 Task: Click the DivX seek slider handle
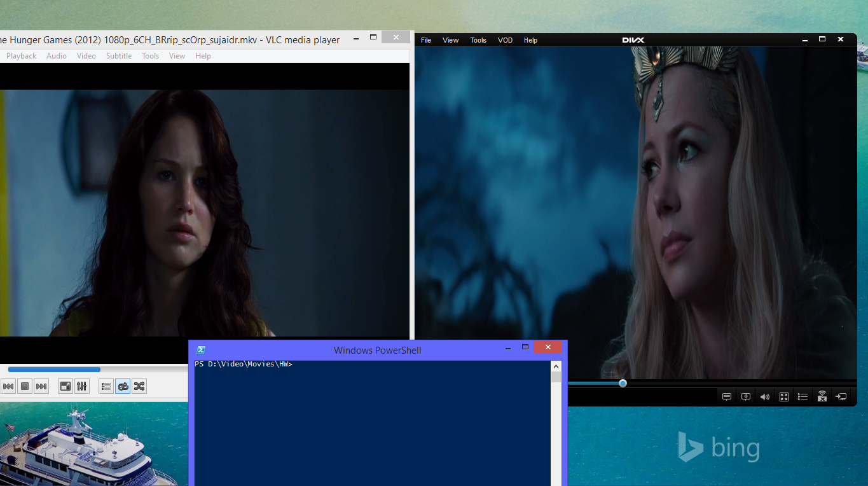[623, 383]
